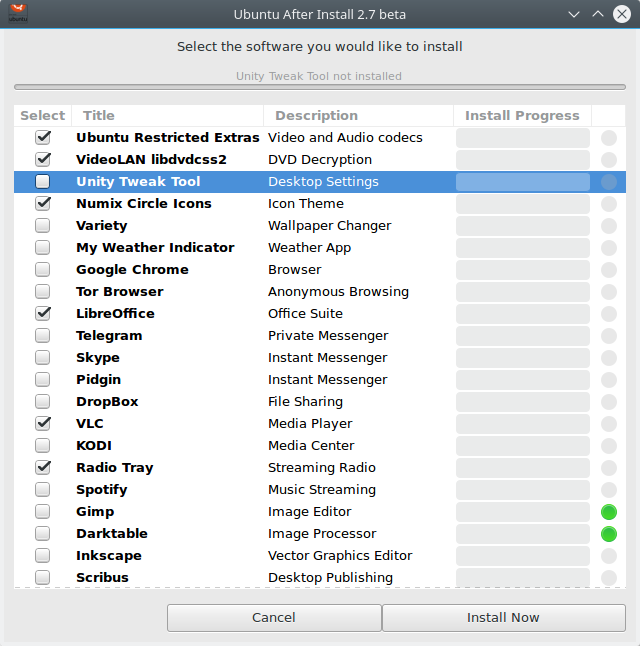The height and width of the screenshot is (646, 640).
Task: Select DropBox checkbox
Action: 43,401
